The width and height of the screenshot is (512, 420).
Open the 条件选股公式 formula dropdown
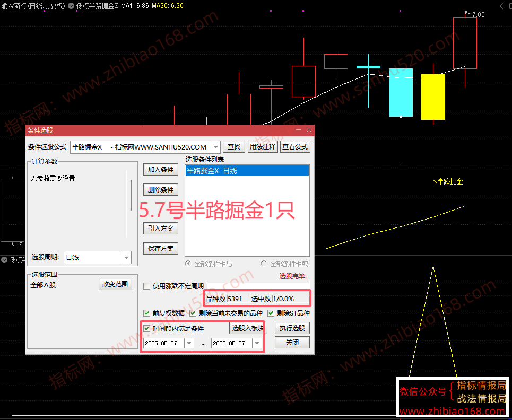215,147
